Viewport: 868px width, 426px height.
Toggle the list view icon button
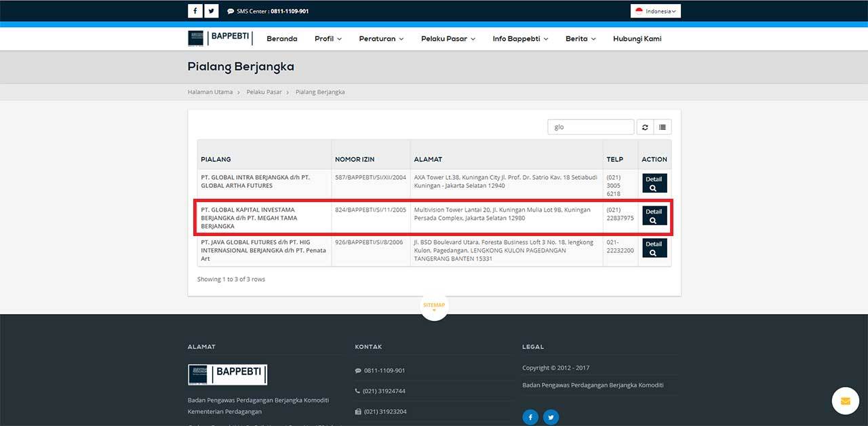coord(663,127)
